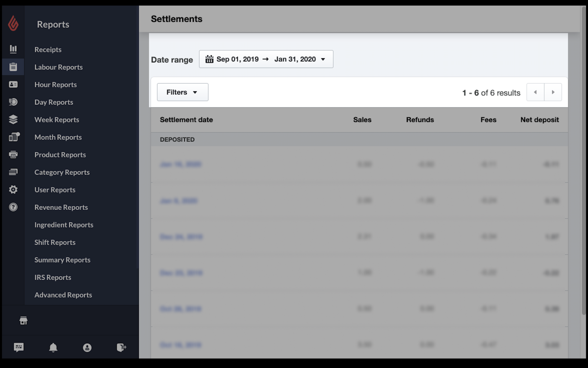Open Ingredient Reports

tap(64, 225)
